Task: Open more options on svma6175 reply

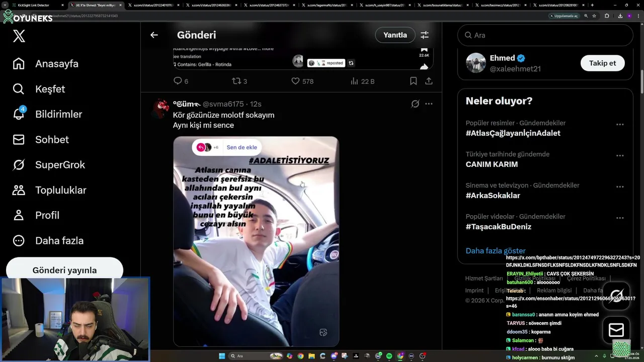Action: click(429, 104)
